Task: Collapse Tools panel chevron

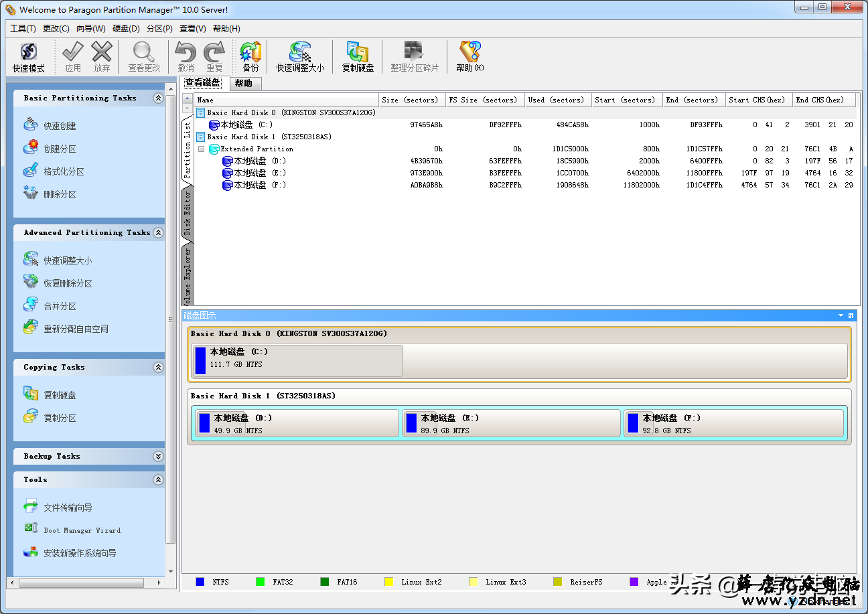Action: pos(158,480)
